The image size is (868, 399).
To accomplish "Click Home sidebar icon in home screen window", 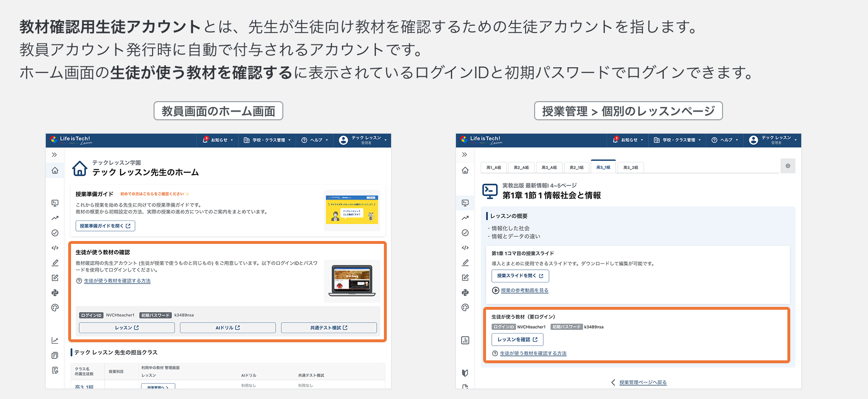I will pos(55,170).
